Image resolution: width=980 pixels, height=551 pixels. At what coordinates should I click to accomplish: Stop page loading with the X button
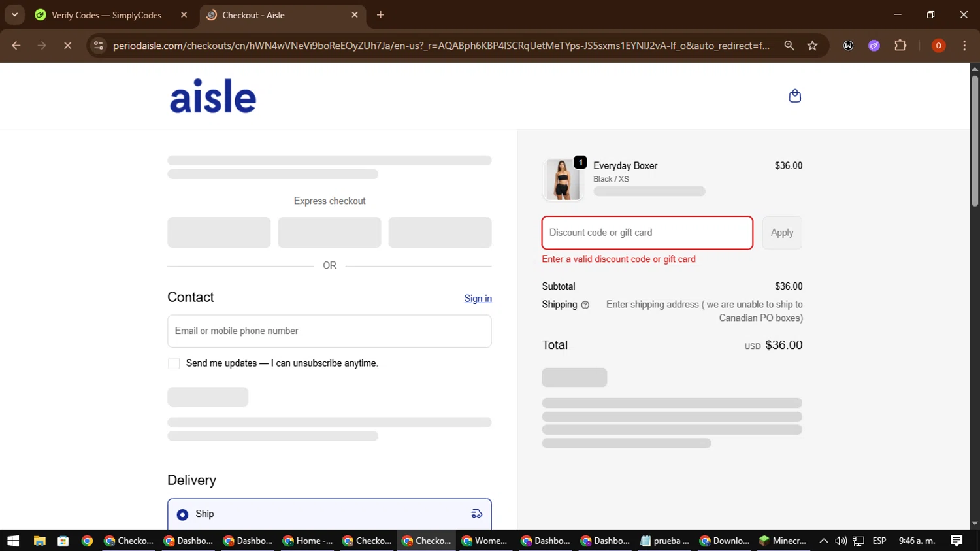pos(67,46)
